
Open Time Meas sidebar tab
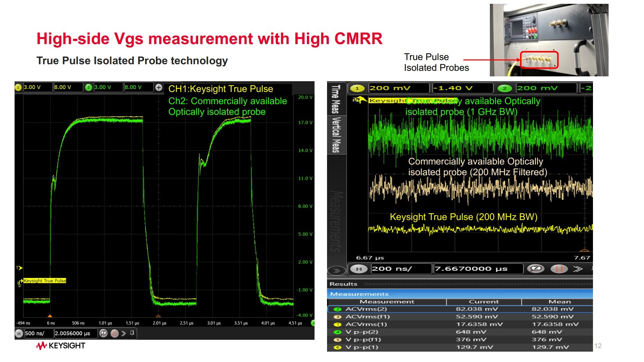pos(335,99)
